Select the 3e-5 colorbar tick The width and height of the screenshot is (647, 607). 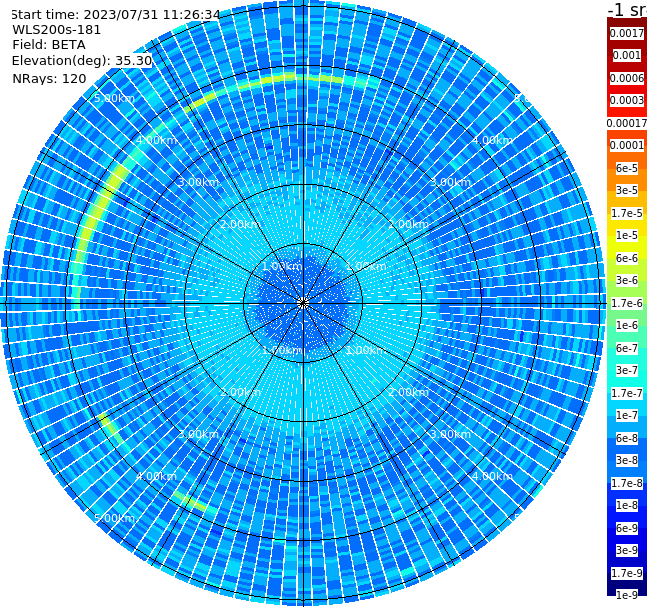627,190
